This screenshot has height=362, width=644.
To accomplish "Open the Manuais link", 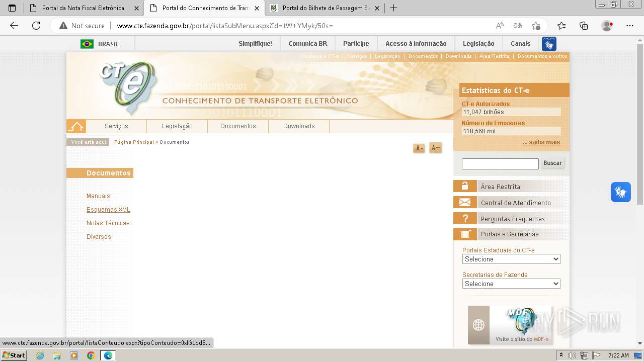I will tap(98, 196).
